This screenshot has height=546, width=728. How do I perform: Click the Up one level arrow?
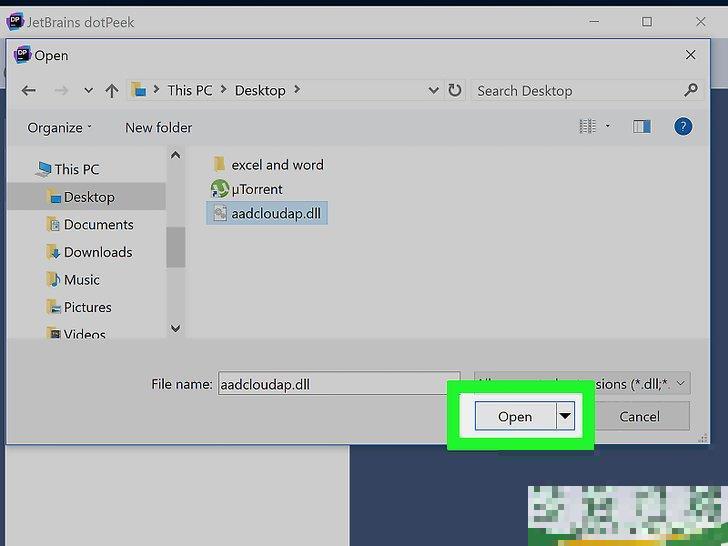(x=111, y=91)
